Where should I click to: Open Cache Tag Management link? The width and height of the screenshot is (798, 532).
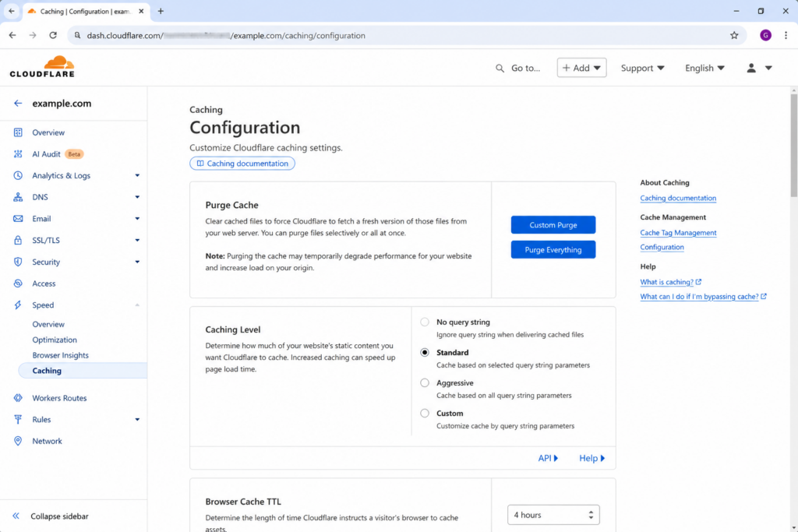click(x=678, y=232)
